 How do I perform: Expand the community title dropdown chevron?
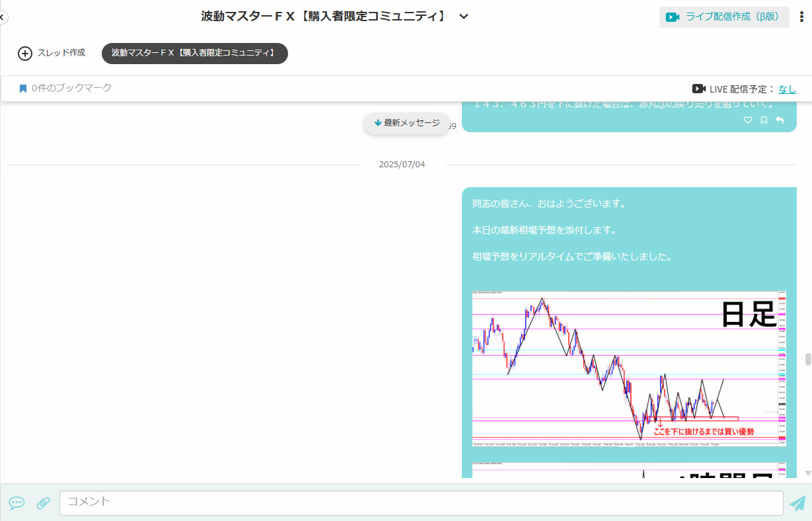[x=464, y=17]
